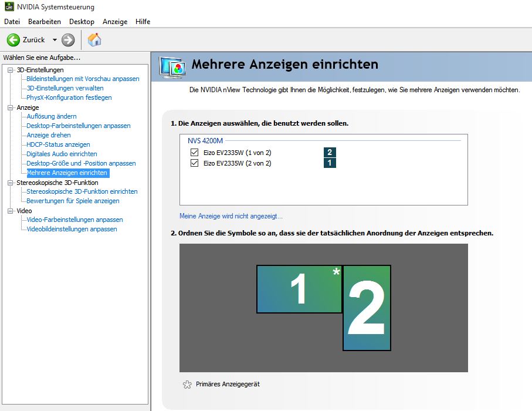Collapse the 3D-Einstellungen tree node
This screenshot has width=532, height=411.
tap(11, 70)
